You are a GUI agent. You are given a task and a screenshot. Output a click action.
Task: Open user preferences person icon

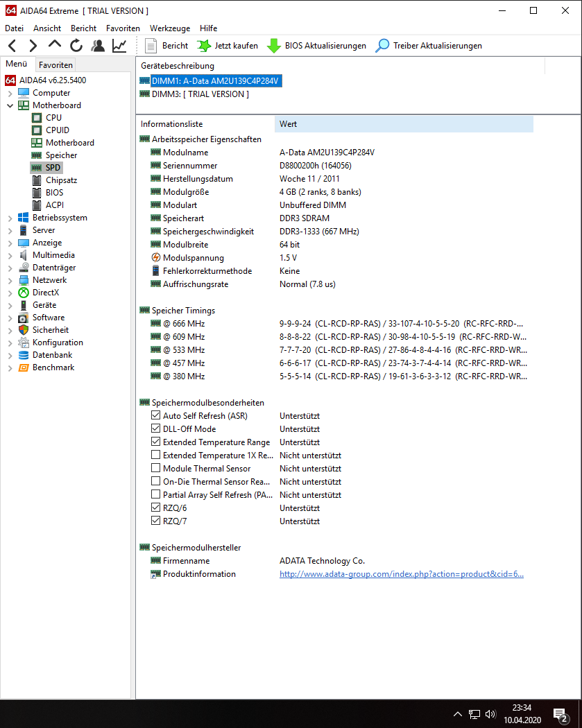click(x=98, y=46)
